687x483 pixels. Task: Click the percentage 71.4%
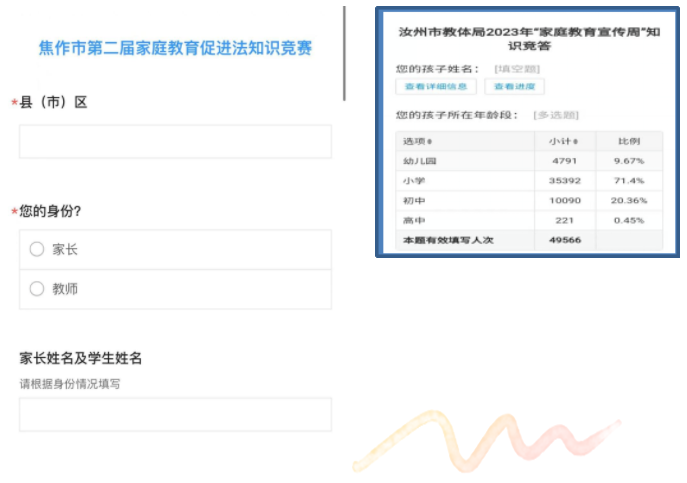point(629,181)
